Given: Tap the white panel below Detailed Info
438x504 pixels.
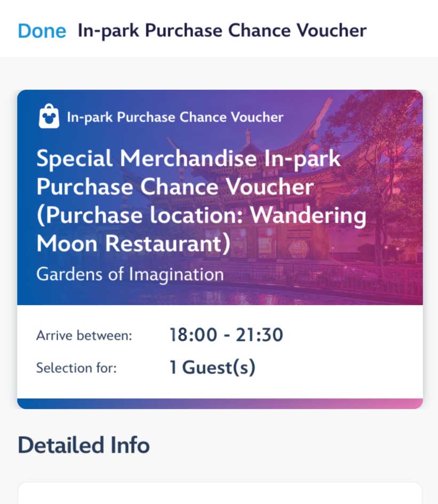Looking at the screenshot, I should [x=220, y=493].
